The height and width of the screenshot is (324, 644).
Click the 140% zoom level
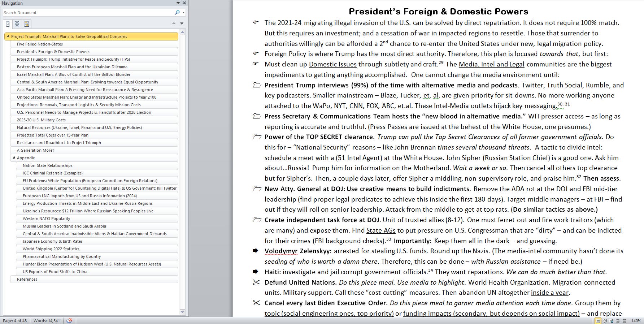click(x=636, y=321)
